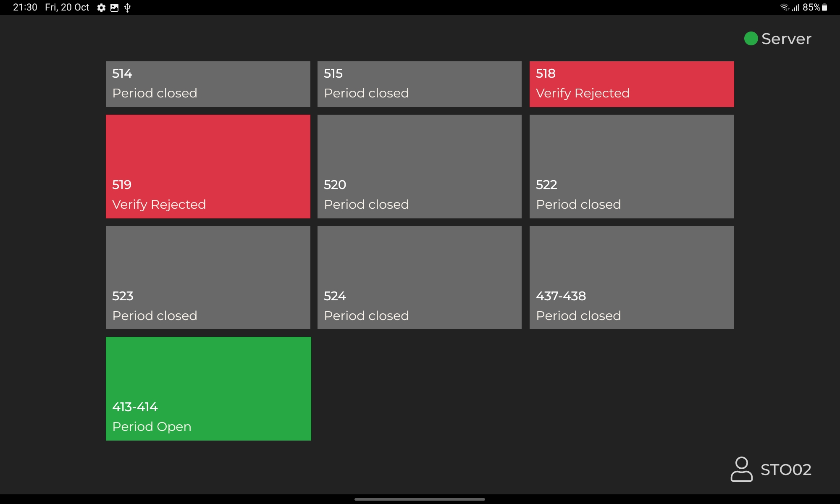Select the red 519 Verify Rejected tile
This screenshot has height=504, width=840.
coord(208,166)
